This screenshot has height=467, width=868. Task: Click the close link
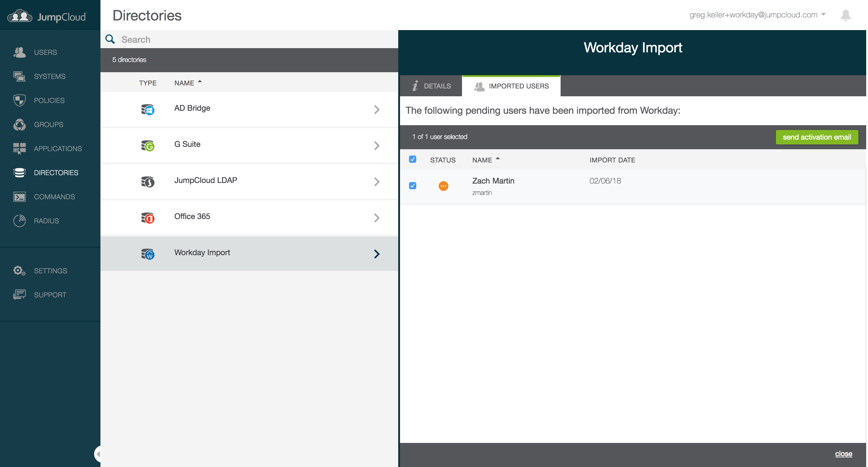843,454
